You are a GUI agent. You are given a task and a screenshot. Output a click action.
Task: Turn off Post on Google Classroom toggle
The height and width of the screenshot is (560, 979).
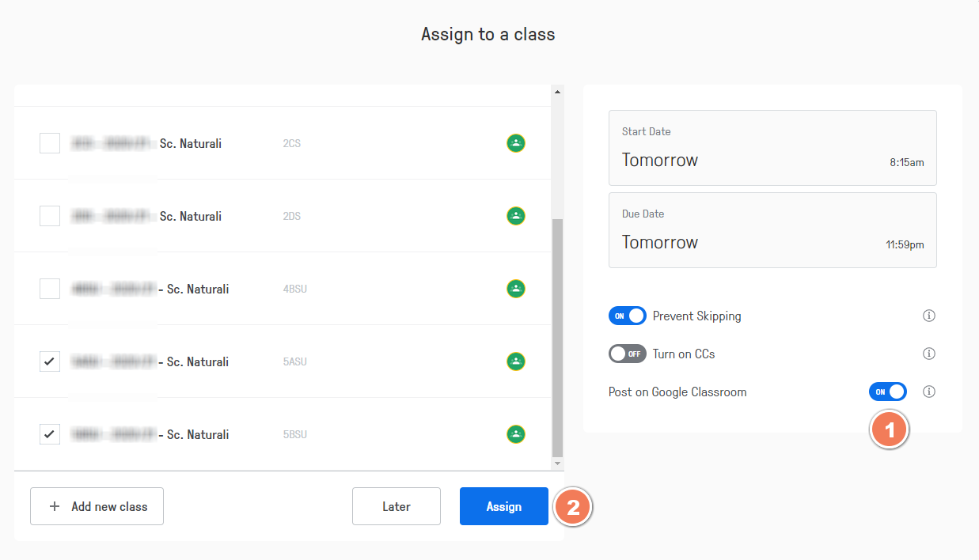pyautogui.click(x=888, y=392)
